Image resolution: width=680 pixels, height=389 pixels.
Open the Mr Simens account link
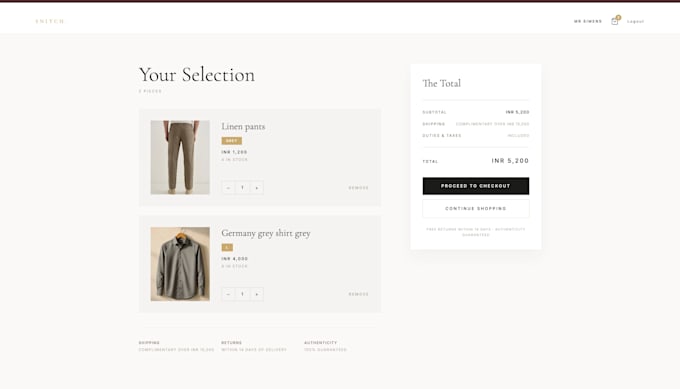[x=588, y=21]
